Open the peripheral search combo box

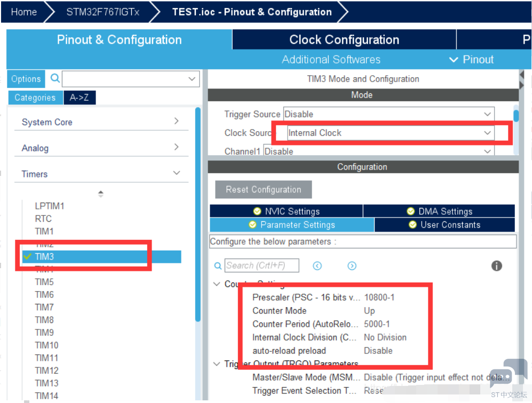pos(131,79)
